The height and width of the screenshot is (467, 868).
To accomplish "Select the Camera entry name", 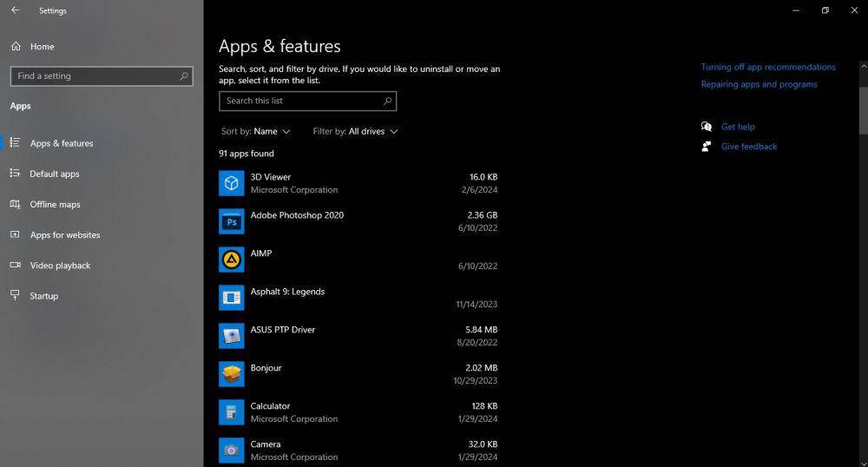I will [265, 444].
